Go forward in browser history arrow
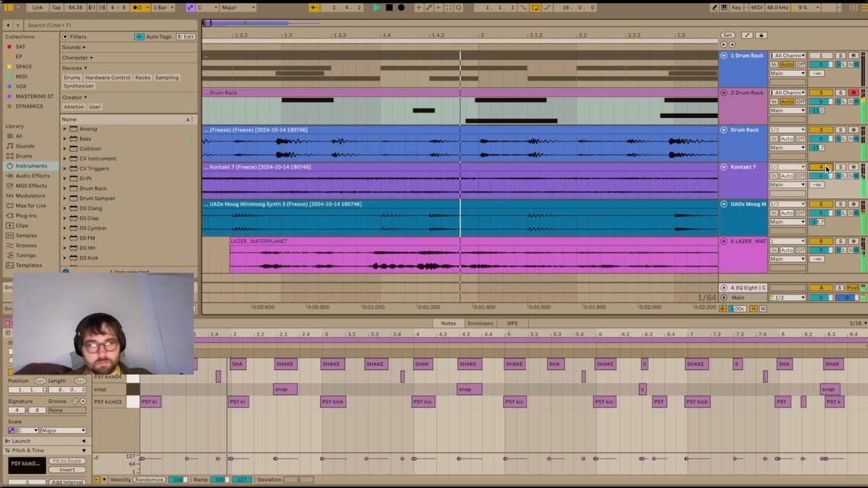 pyautogui.click(x=18, y=25)
